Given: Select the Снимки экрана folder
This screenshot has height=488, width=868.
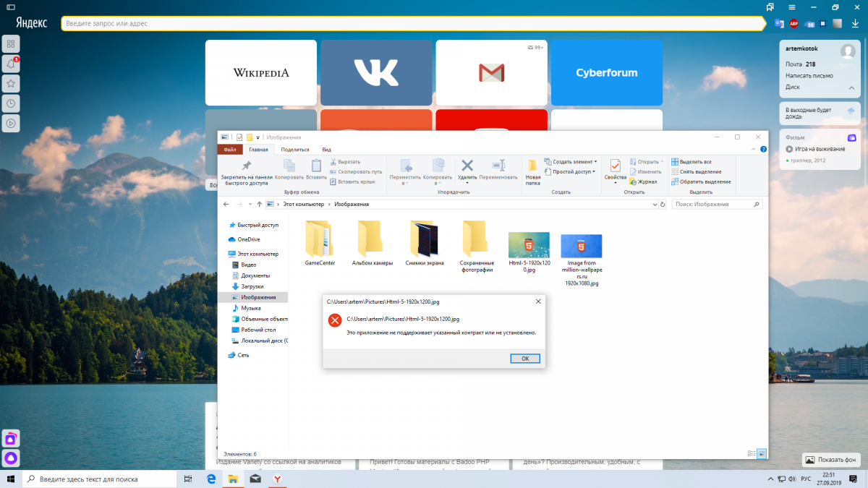Looking at the screenshot, I should tap(425, 244).
